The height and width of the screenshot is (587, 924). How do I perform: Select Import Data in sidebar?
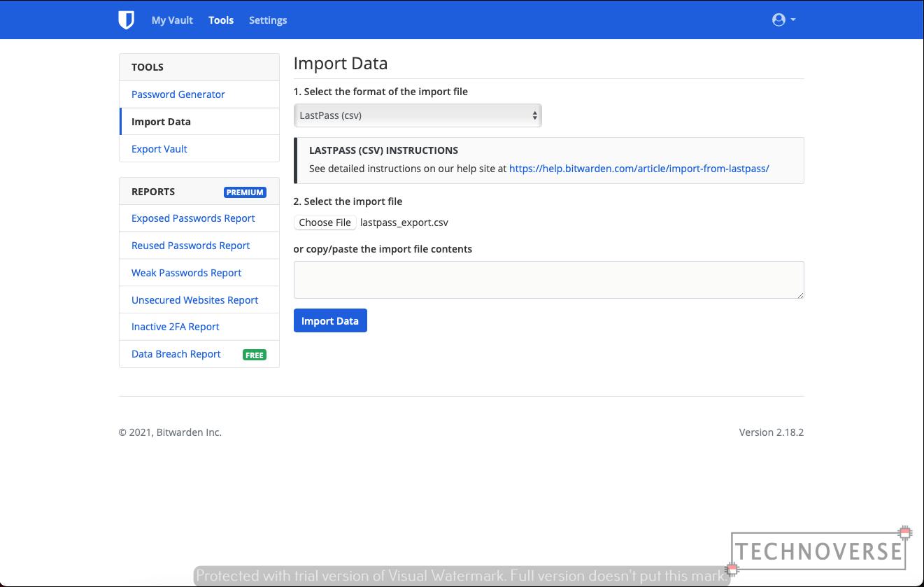(x=199, y=122)
